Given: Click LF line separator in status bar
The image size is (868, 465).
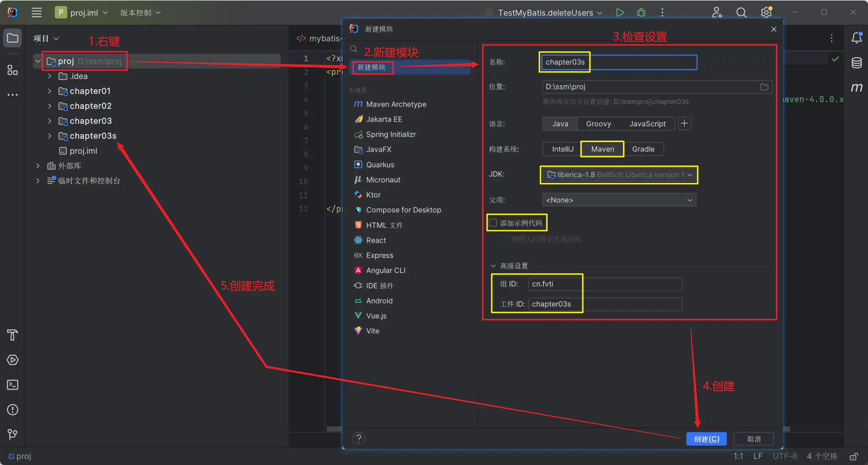Looking at the screenshot, I should [x=758, y=456].
